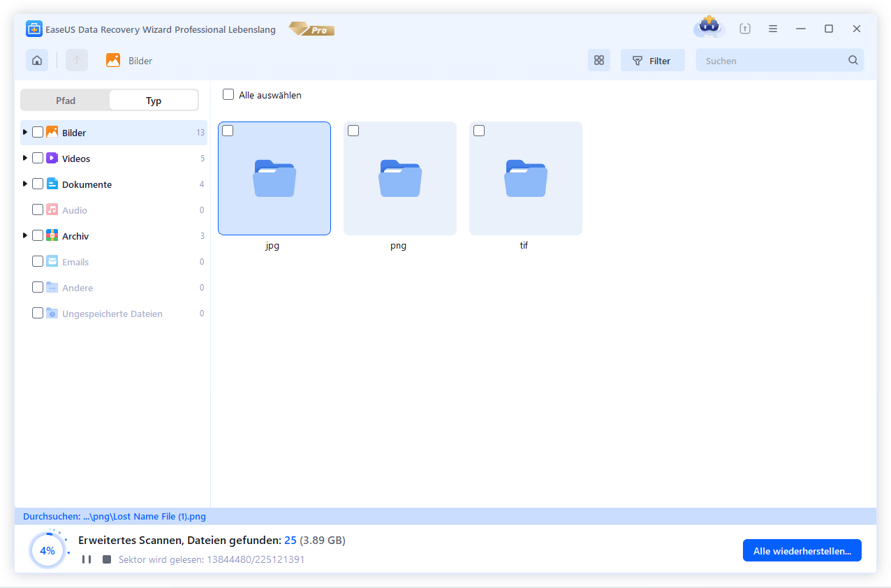Open the hamburger menu icon

click(773, 29)
